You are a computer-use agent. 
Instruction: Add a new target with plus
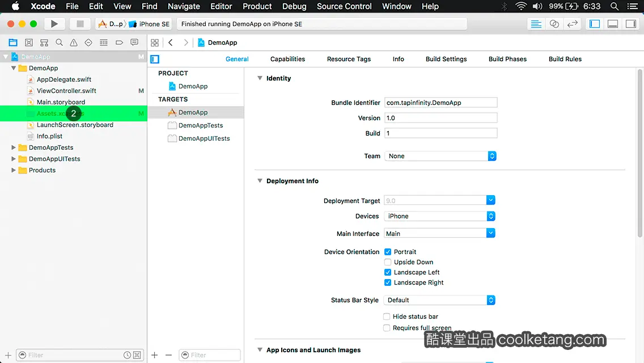coord(154,355)
